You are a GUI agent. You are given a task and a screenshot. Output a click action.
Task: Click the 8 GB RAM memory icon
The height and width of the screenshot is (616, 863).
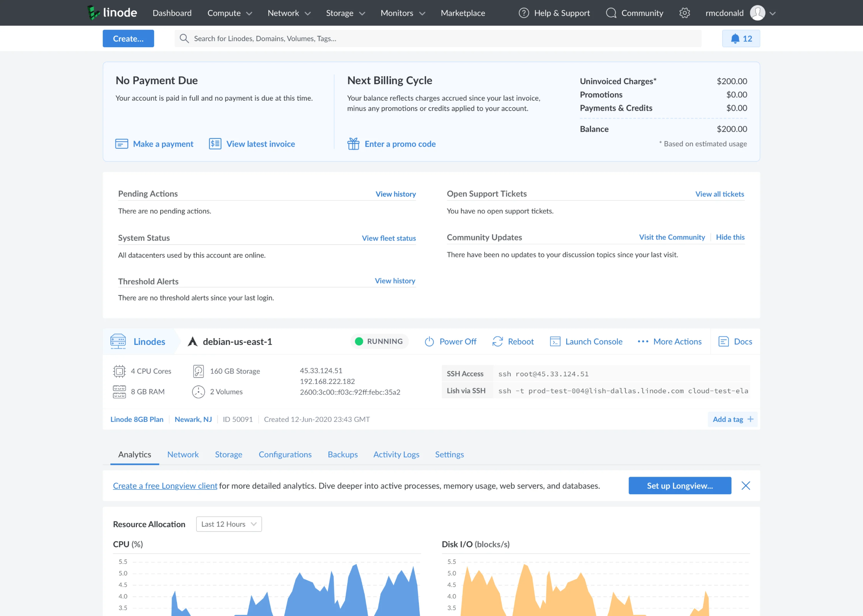tap(119, 392)
